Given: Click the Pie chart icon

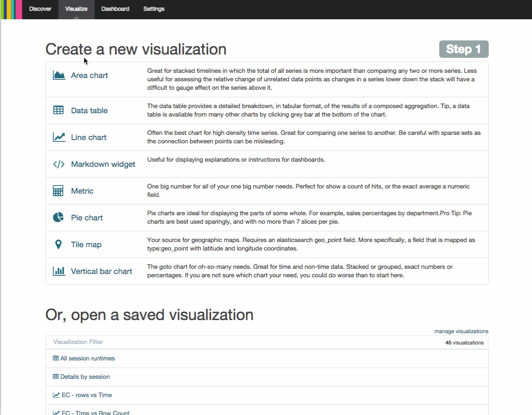Looking at the screenshot, I should pos(58,218).
